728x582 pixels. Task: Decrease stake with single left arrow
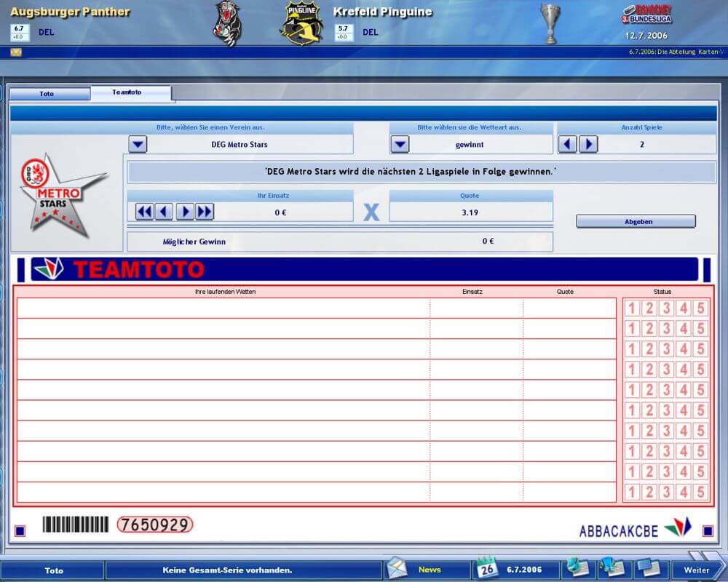tap(163, 212)
